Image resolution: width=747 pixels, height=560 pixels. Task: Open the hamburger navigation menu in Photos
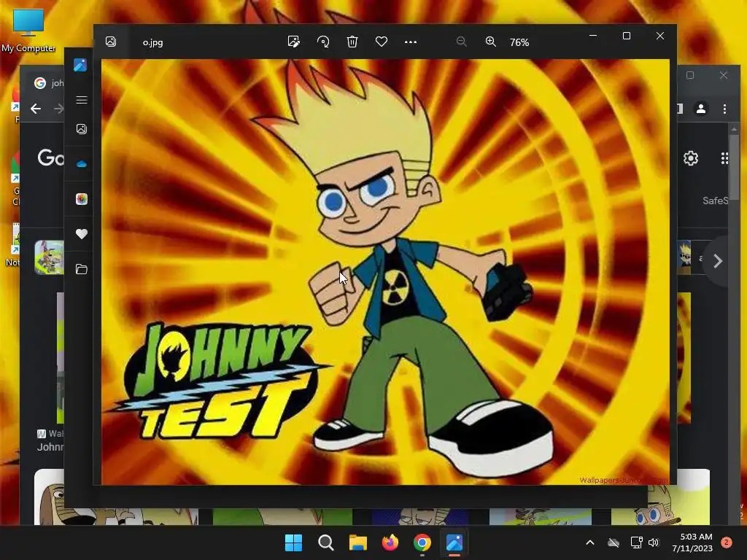tap(82, 100)
